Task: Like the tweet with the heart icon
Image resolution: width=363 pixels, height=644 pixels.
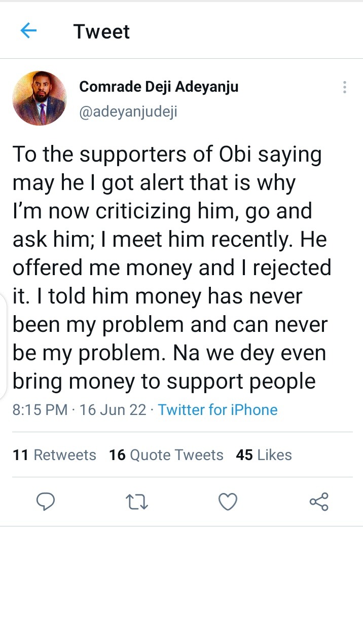Action: [228, 502]
